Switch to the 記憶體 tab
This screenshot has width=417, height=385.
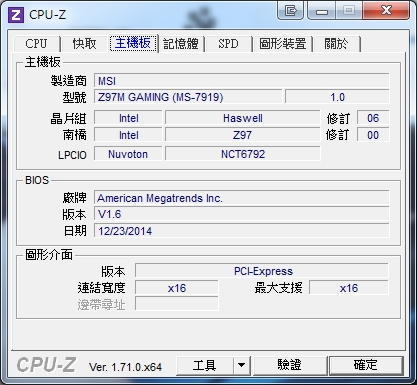[181, 44]
